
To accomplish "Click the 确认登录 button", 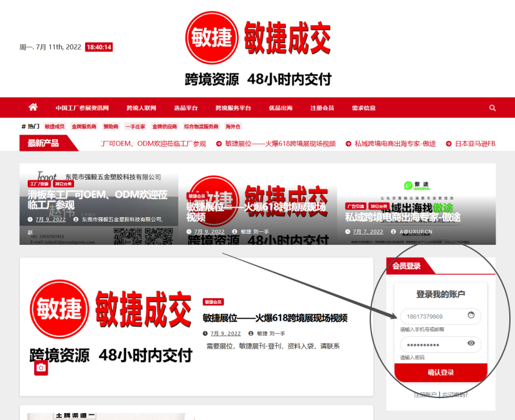I will pyautogui.click(x=441, y=372).
